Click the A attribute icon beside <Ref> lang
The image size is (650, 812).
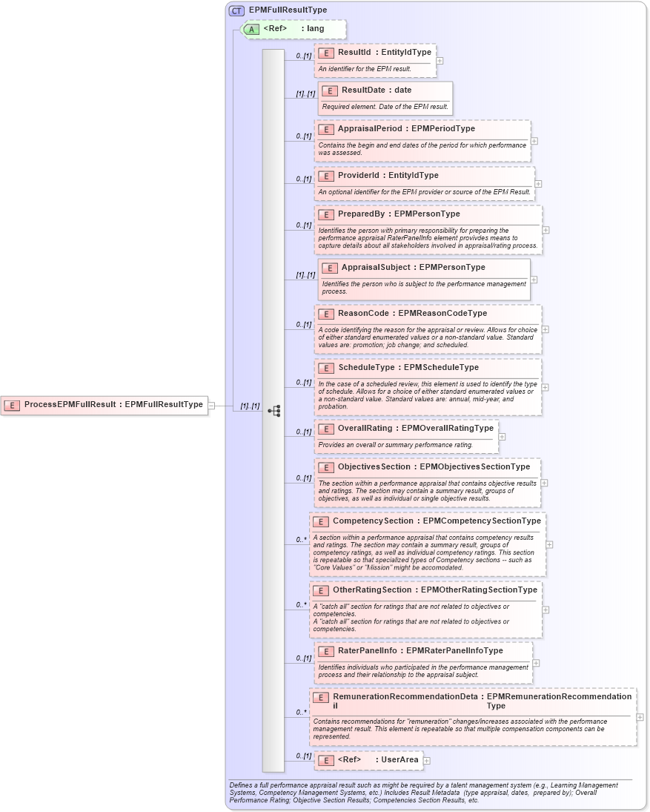pyautogui.click(x=253, y=29)
